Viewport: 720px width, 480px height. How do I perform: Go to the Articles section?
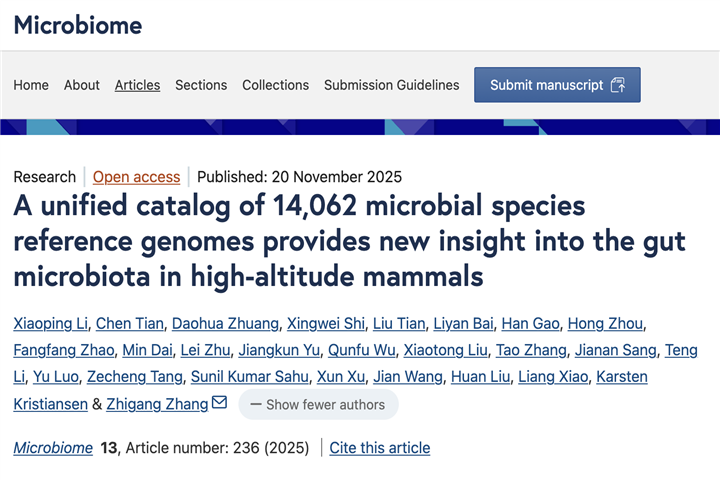coord(137,85)
